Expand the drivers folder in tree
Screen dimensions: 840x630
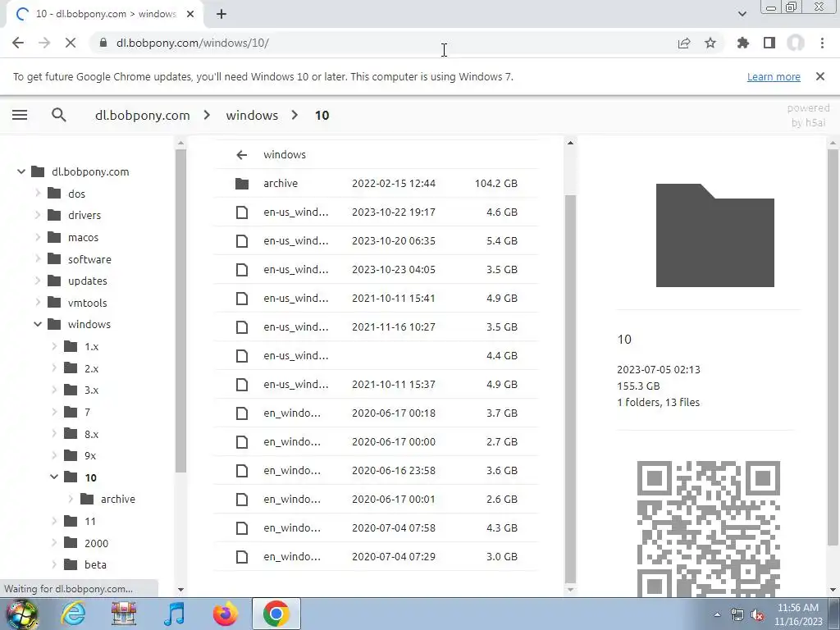point(38,215)
